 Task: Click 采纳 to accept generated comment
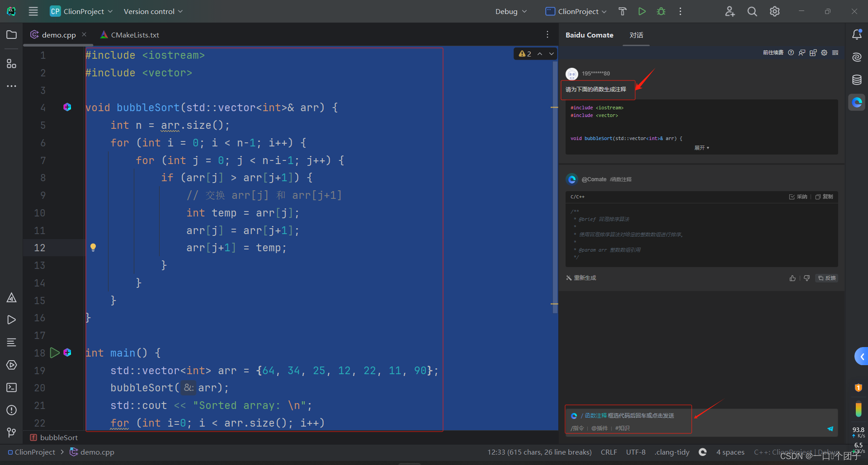coord(798,197)
